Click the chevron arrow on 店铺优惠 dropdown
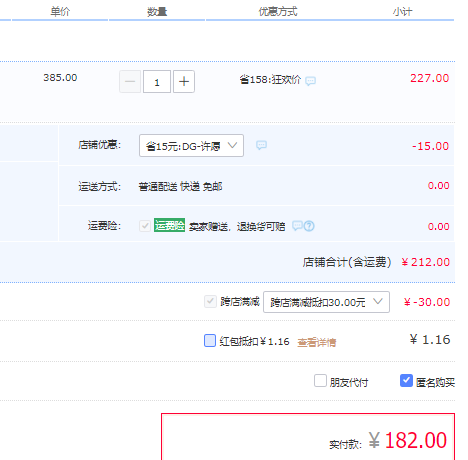This screenshot has height=460, width=468. point(232,145)
